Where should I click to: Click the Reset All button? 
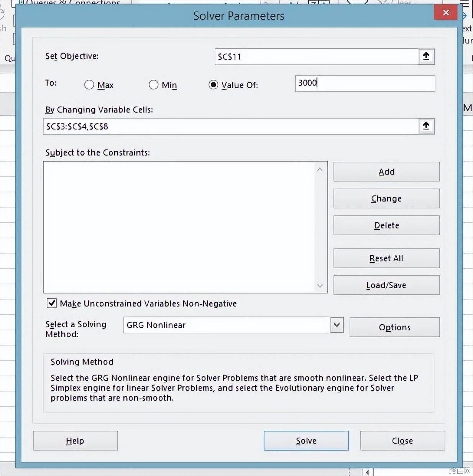(386, 258)
